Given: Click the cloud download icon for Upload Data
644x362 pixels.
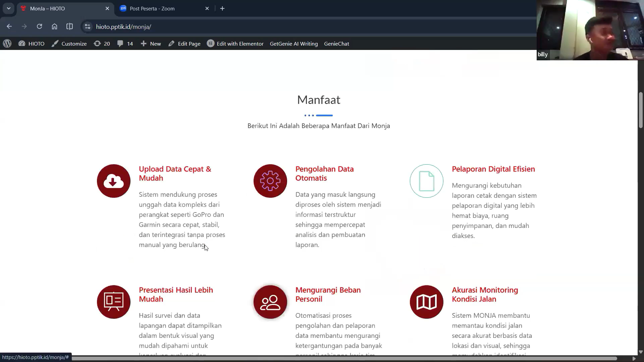Looking at the screenshot, I should [x=113, y=181].
